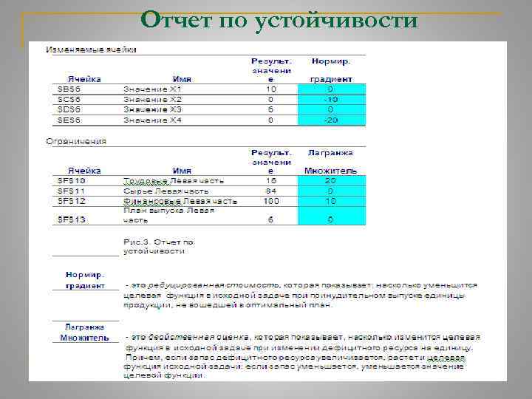
Task: Click the "Лагранжа Множитель" label beside its definition paragraph
Action: 84,332
